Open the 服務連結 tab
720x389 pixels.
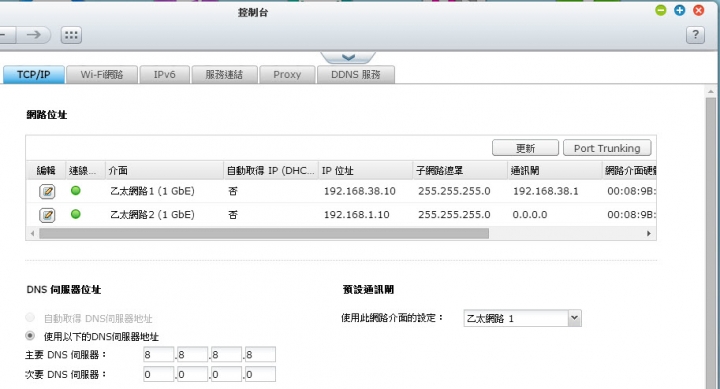224,74
